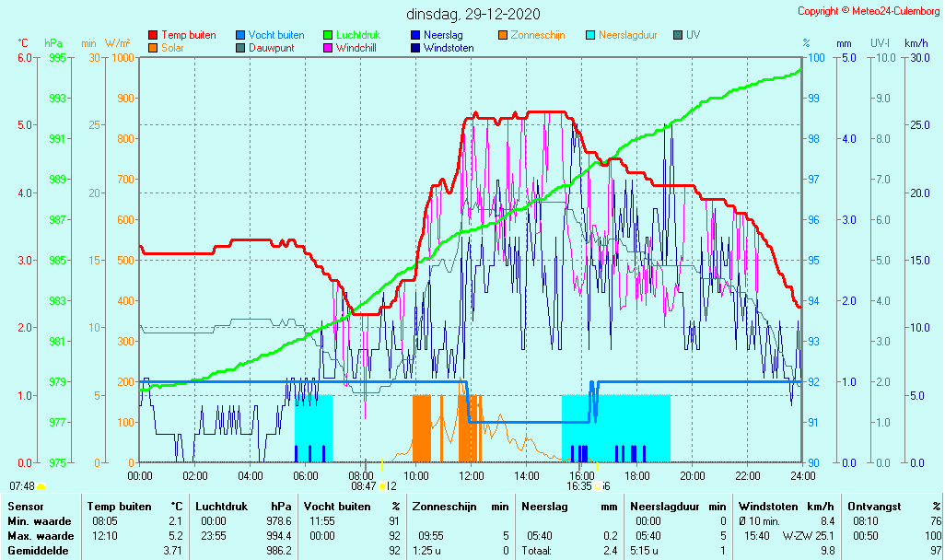Click the Sensor column header in table
The width and height of the screenshot is (945, 560).
(25, 507)
